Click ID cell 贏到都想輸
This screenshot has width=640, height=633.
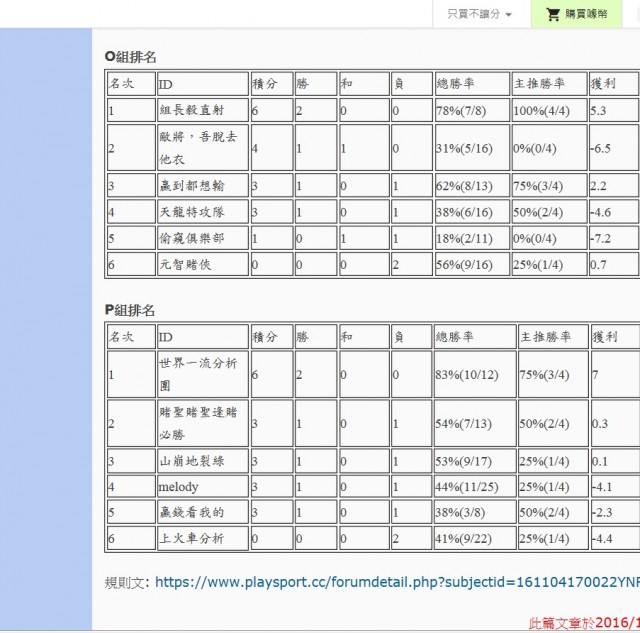(x=203, y=186)
